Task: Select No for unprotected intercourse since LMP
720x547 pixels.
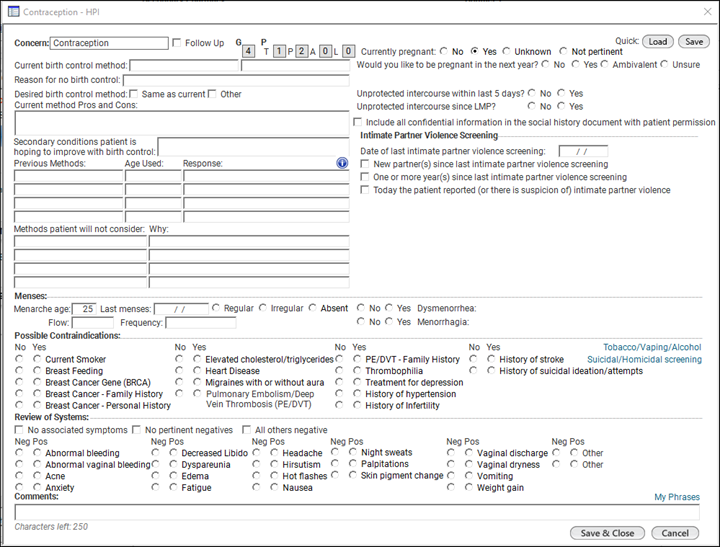Action: coord(532,106)
